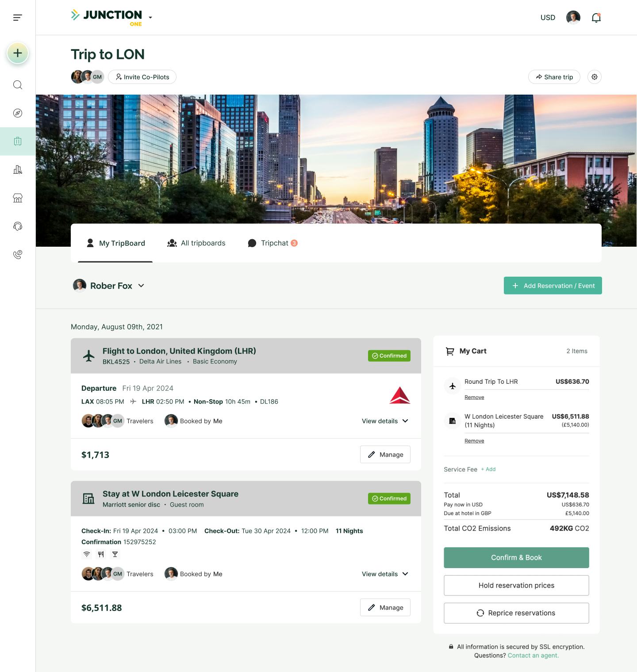Open the notifications bell

click(x=596, y=17)
